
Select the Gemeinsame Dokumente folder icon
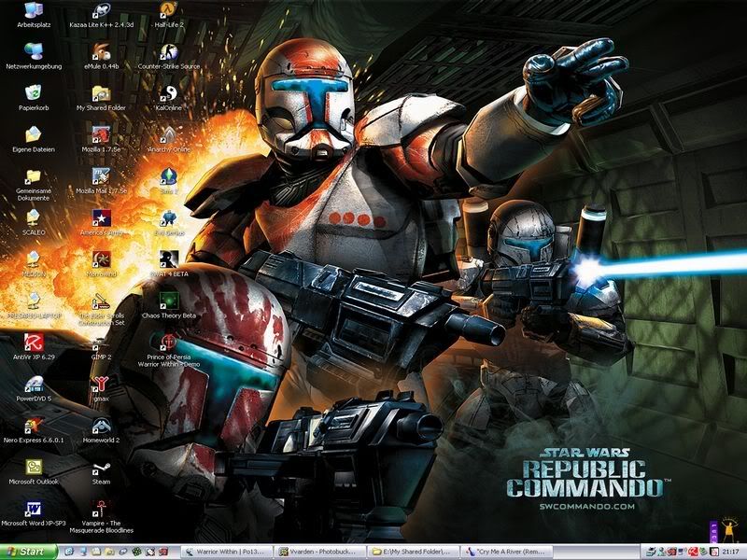point(34,184)
